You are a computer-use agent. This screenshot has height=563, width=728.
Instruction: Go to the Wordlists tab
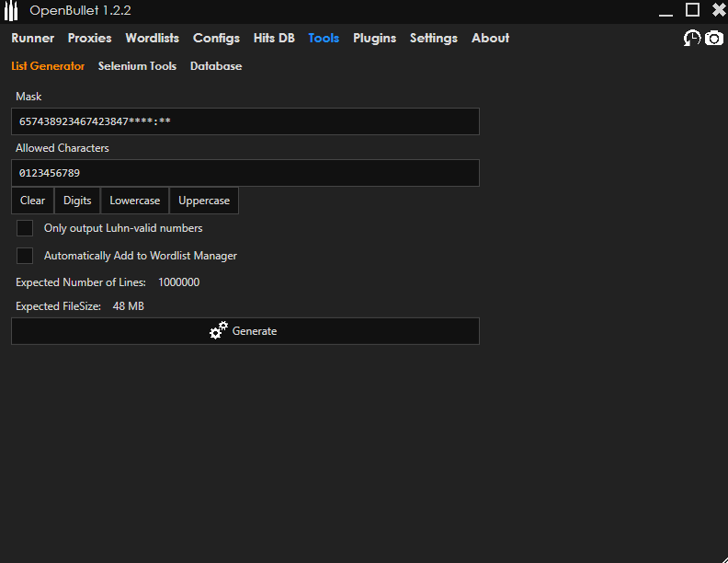pos(153,38)
